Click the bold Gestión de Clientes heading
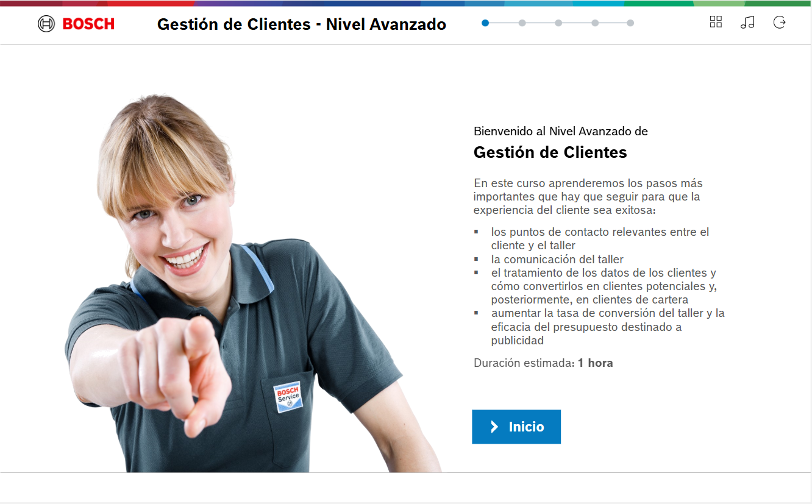 click(x=550, y=152)
